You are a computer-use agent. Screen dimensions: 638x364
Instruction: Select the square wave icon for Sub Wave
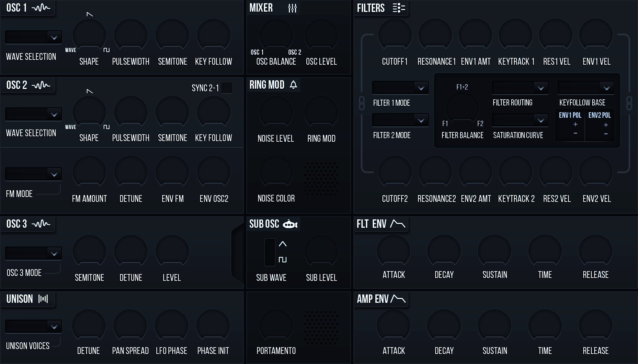282,259
